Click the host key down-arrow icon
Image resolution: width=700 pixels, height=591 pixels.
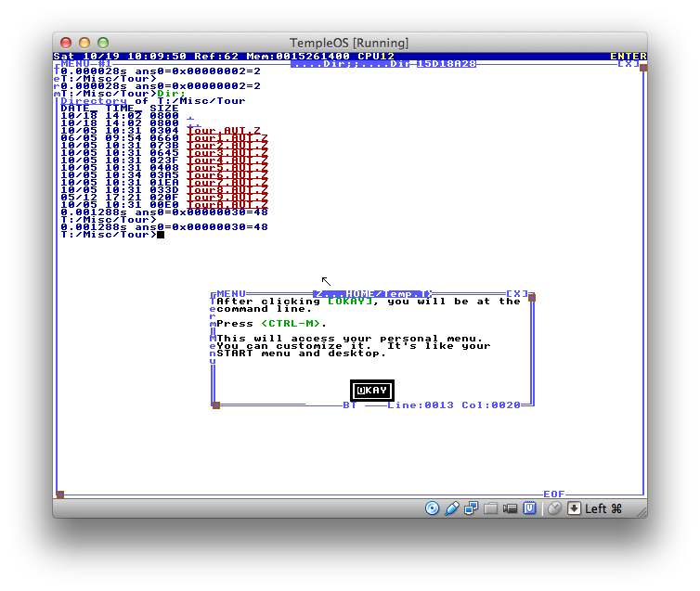574,508
